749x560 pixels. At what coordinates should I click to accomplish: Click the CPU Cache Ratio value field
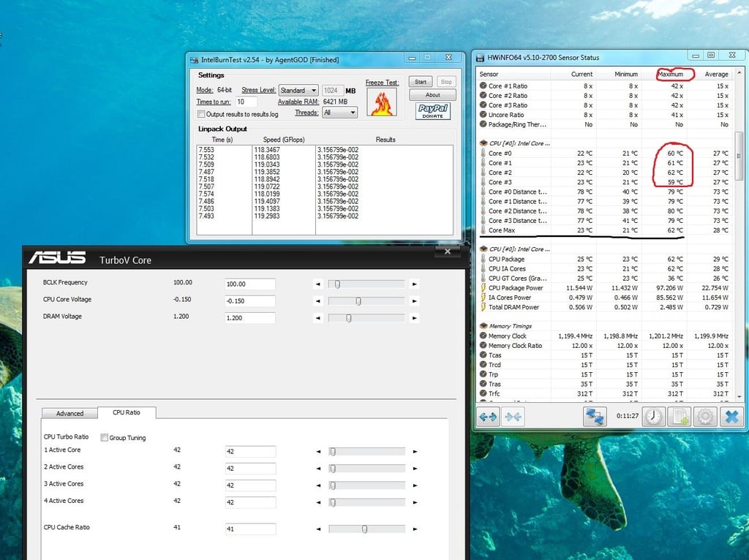pos(250,529)
